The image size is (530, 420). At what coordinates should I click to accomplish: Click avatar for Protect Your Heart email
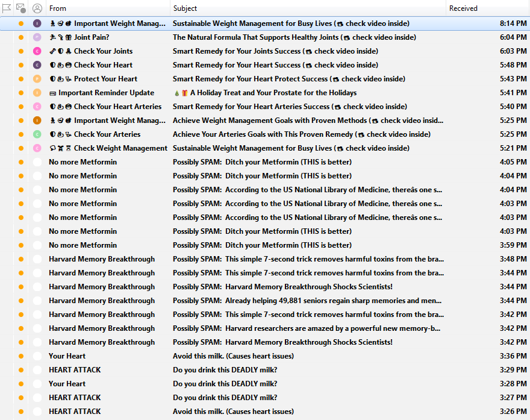coord(37,79)
